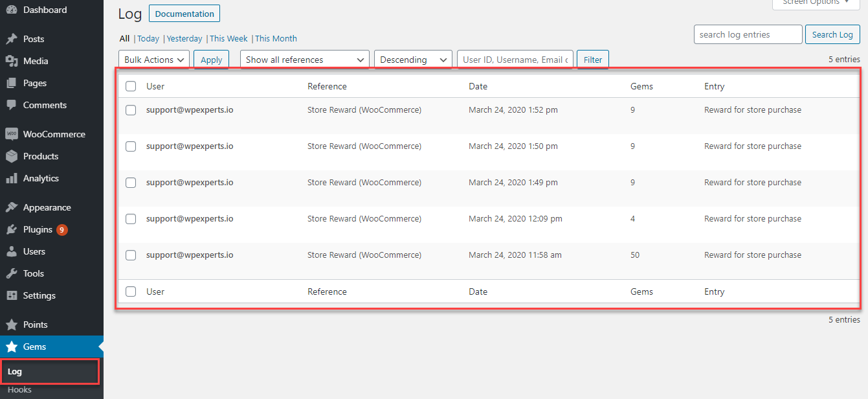Screen dimensions: 868x399
Task: Expand the Show all references dropdown
Action: tap(305, 60)
